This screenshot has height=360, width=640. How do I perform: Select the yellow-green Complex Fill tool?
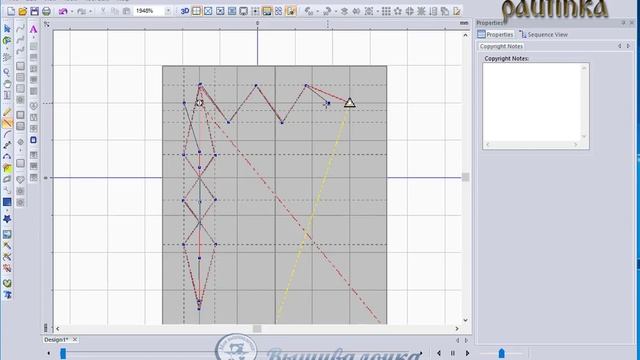[x=7, y=168]
